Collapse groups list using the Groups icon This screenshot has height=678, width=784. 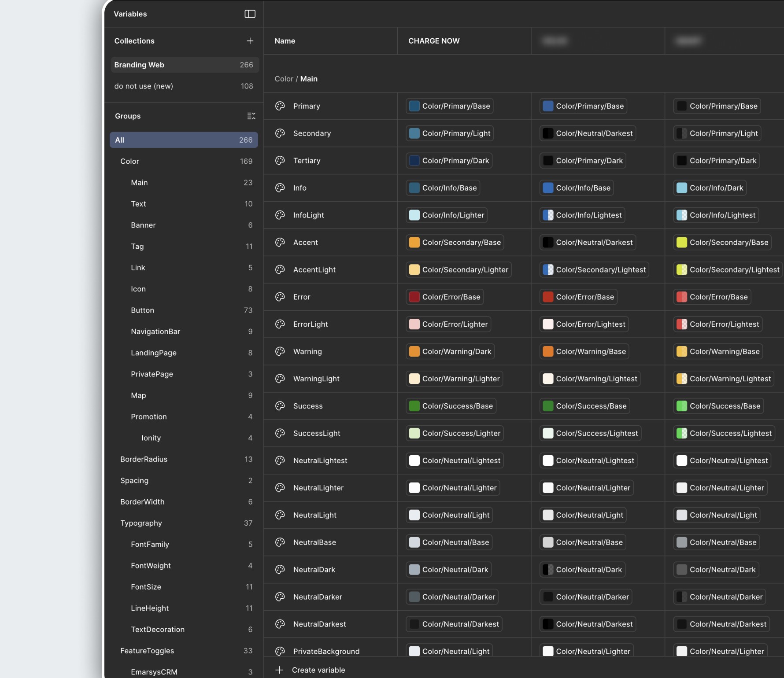click(x=251, y=116)
